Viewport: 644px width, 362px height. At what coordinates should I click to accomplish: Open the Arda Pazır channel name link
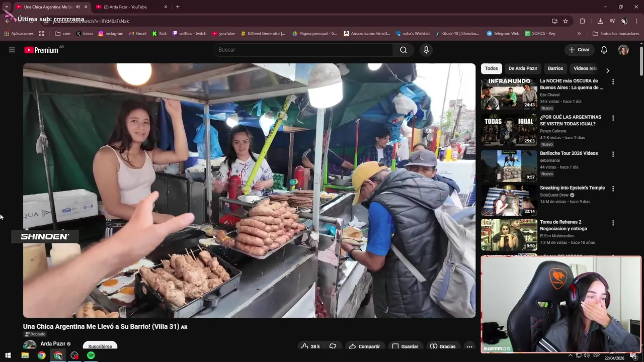coord(52,344)
